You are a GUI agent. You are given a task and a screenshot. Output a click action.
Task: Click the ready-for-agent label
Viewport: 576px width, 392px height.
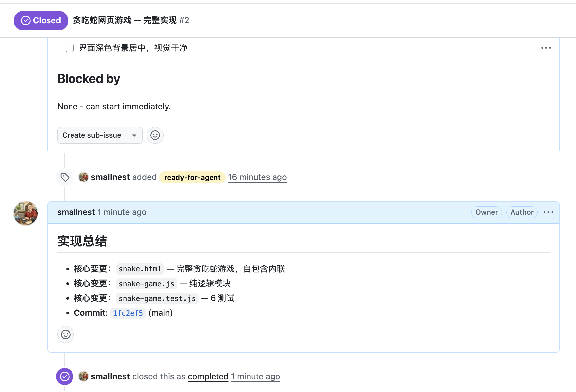pyautogui.click(x=192, y=177)
